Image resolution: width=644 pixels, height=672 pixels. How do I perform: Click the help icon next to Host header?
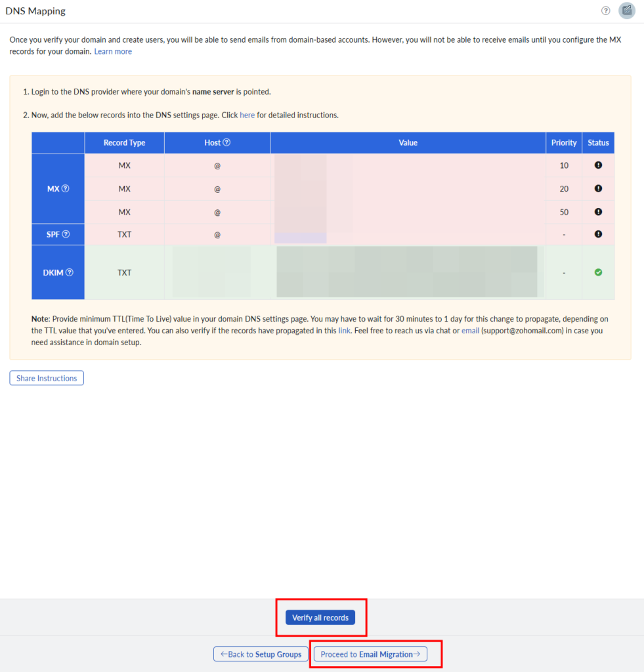click(x=226, y=142)
